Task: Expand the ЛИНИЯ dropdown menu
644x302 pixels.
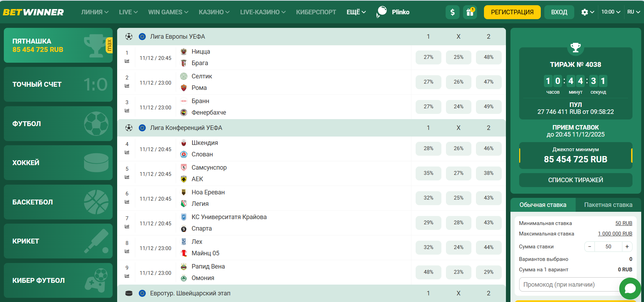Action: [x=94, y=12]
